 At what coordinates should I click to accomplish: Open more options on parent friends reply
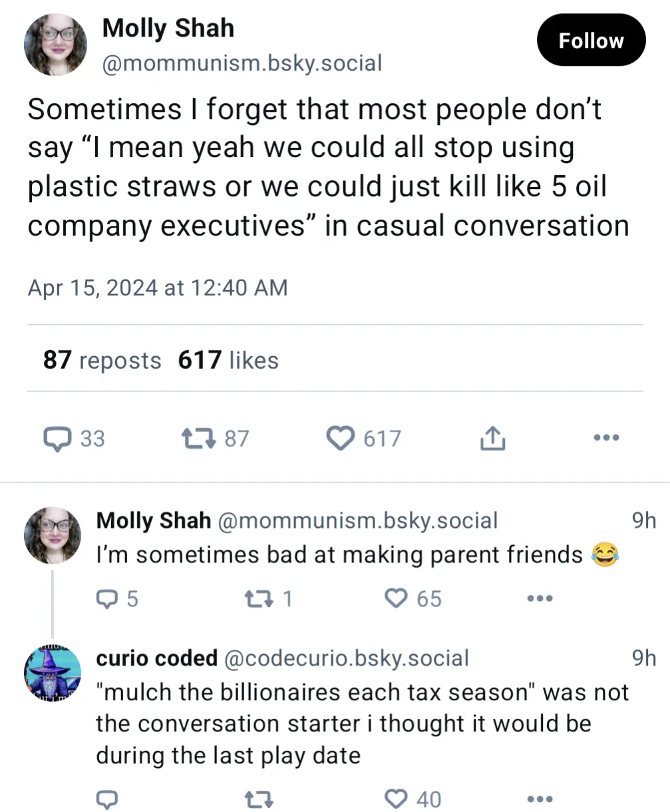(x=540, y=599)
